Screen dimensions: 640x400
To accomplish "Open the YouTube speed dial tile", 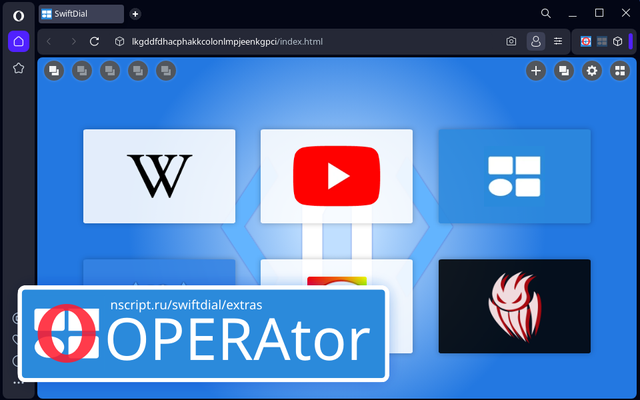I will 337,176.
